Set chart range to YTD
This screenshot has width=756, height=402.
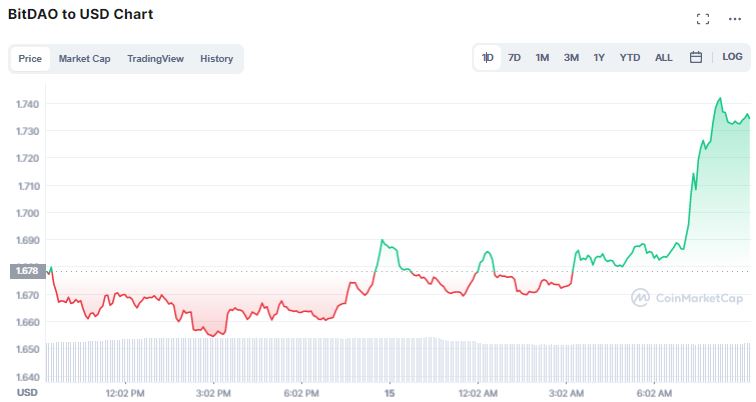pos(630,58)
